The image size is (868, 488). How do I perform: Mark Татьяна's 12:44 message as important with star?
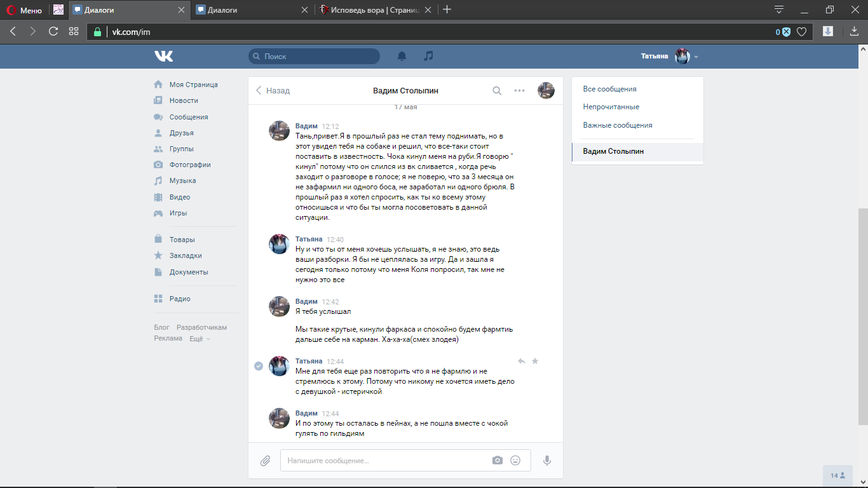click(535, 361)
